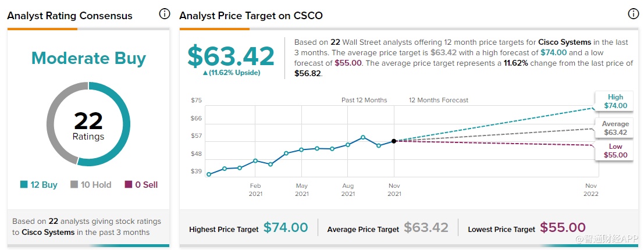
Task: Click the black Nov 2021 chart point
Action: [x=394, y=141]
